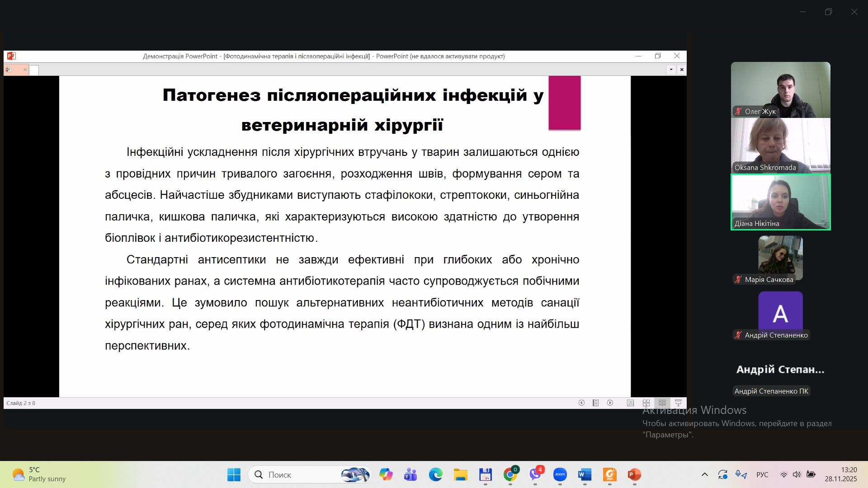Expand the hidden system tray icons chevron
868x488 pixels.
coord(704,474)
